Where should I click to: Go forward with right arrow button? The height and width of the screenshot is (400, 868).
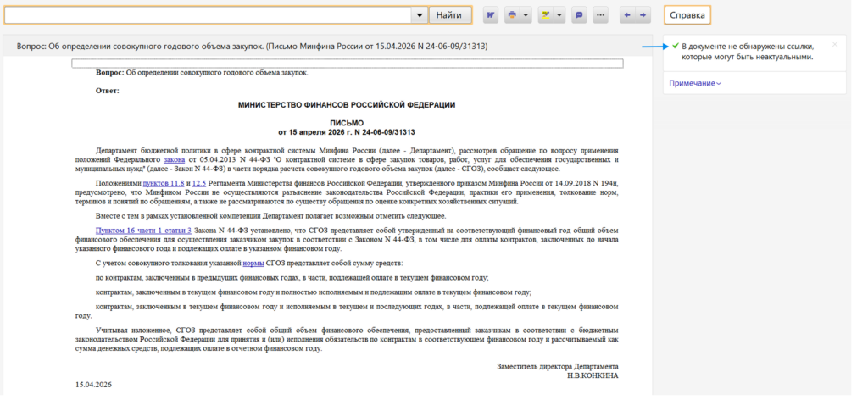pos(643,15)
